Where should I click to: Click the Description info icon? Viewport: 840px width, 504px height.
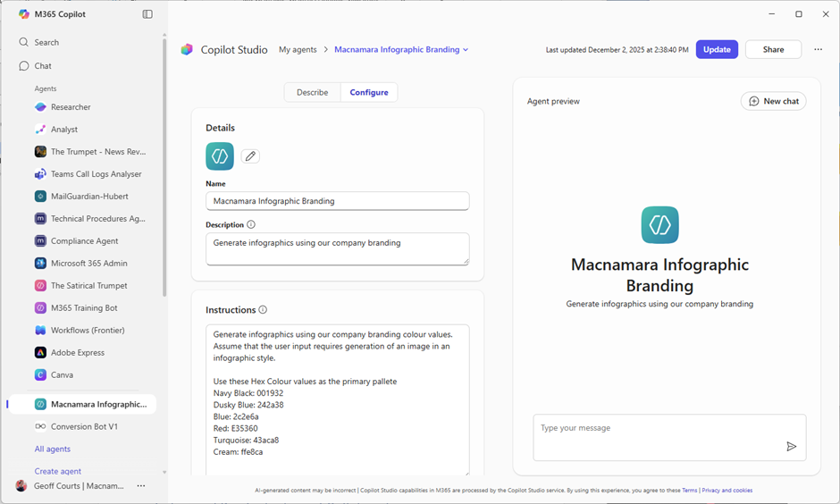(251, 224)
